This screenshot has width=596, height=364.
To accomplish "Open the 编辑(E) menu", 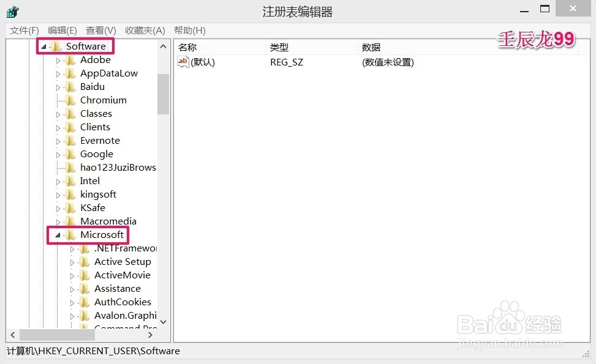I will 62,31.
